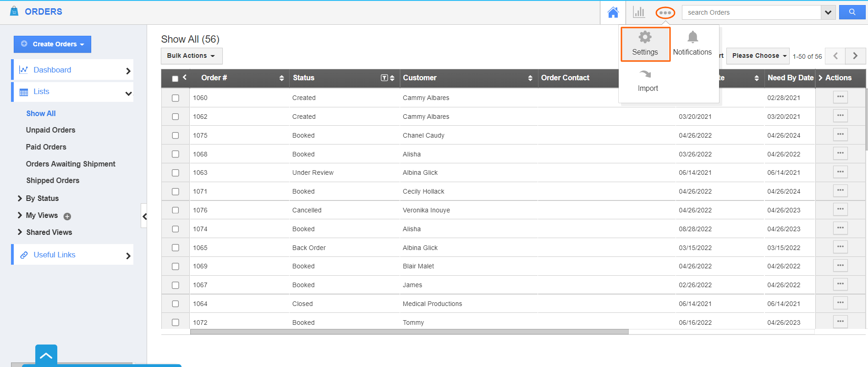
Task: Click the Create Orders button
Action: 53,44
